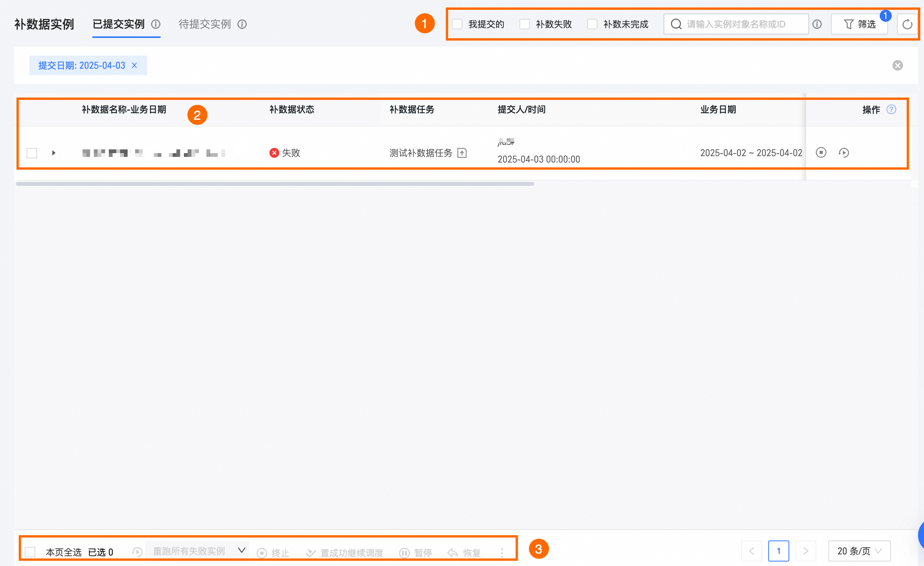Viewport: 924px width, 566px height.
Task: Click the rerun icon in operations column
Action: click(x=844, y=153)
